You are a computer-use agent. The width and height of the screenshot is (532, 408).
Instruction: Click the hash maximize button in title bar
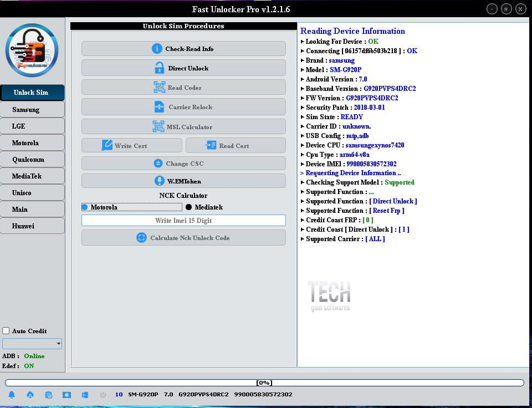[x=506, y=9]
